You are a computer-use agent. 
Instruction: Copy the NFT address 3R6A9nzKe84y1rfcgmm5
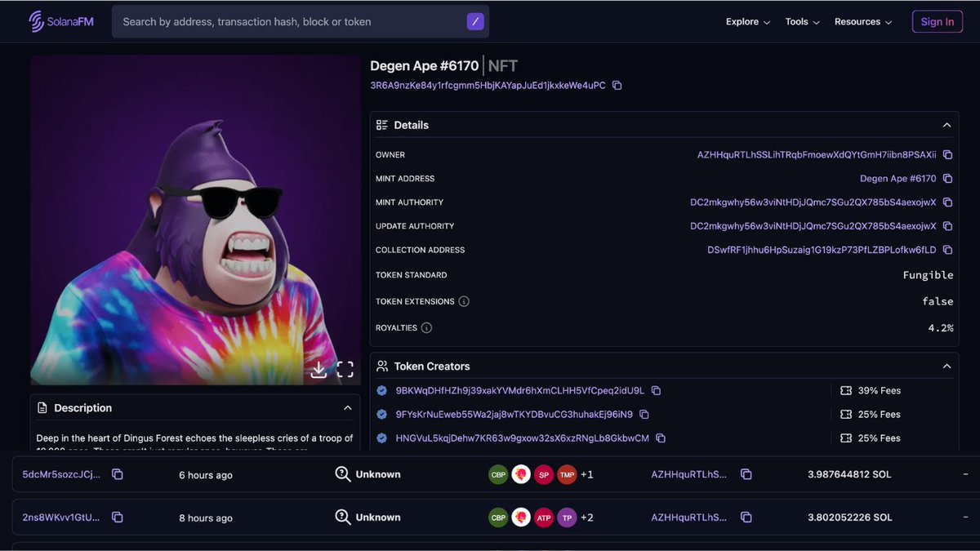point(617,85)
